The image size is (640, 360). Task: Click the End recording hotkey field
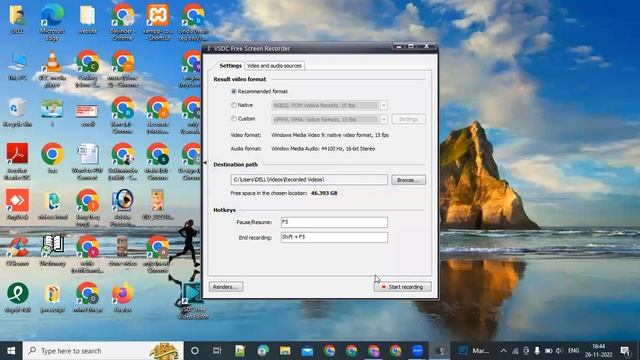[334, 237]
